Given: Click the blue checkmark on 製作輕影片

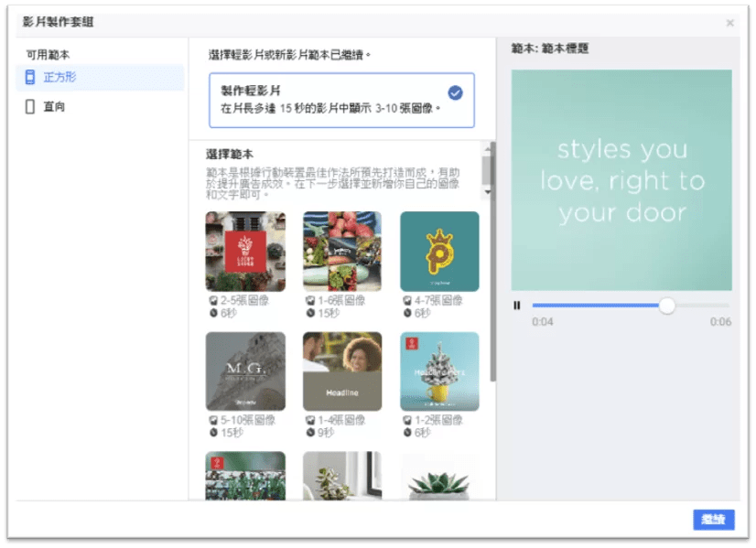Looking at the screenshot, I should point(455,92).
